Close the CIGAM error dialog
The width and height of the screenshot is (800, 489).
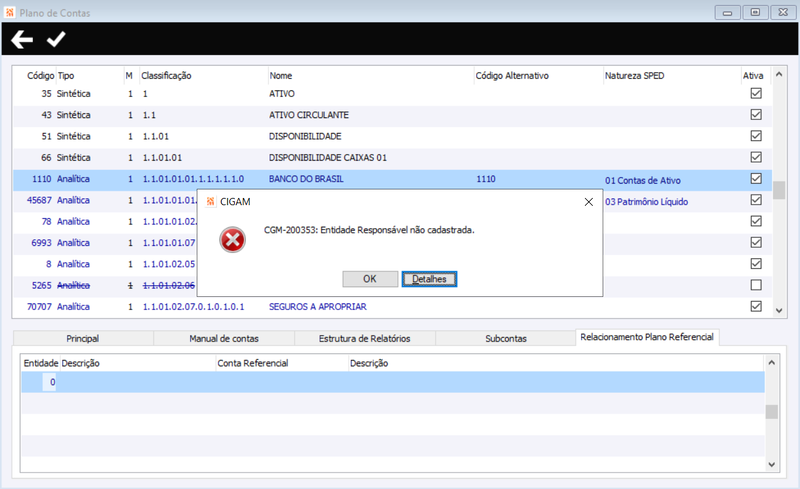(589, 202)
